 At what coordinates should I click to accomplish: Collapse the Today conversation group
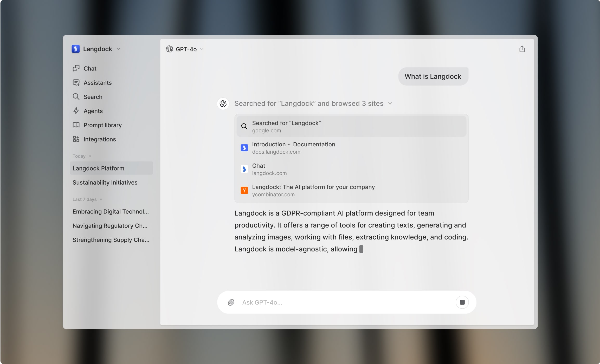[x=90, y=156]
